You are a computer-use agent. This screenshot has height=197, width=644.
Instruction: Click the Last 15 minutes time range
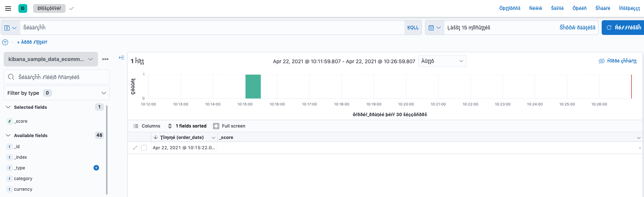[469, 28]
